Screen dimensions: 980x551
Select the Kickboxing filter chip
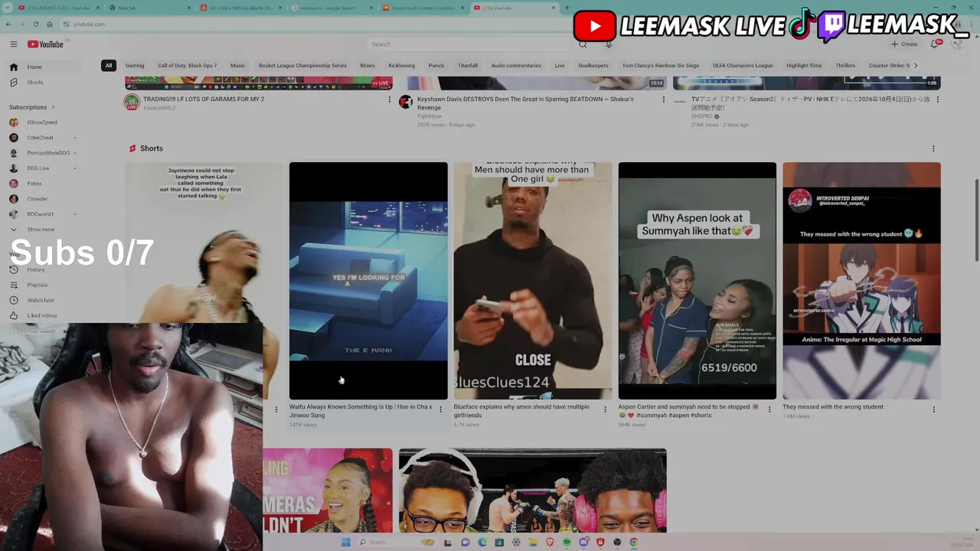tap(401, 66)
